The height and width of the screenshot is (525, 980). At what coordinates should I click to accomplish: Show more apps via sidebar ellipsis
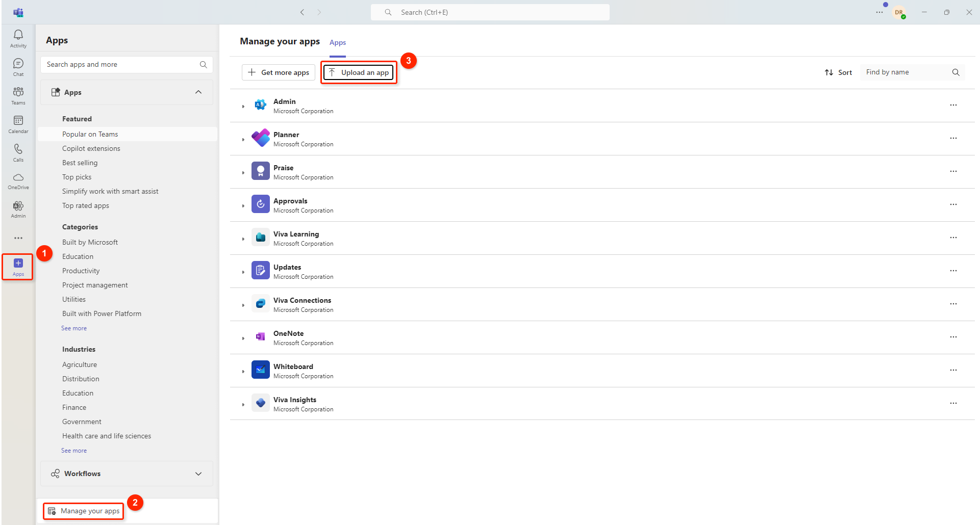18,238
